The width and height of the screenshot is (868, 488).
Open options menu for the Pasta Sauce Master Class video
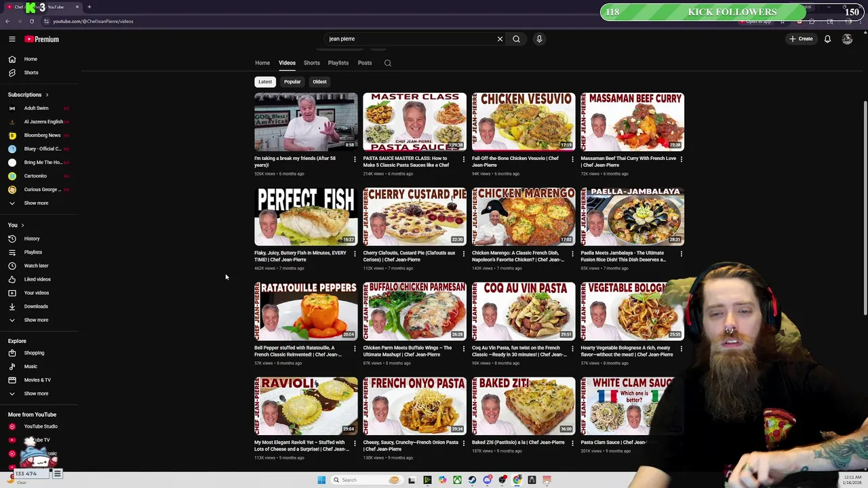[464, 159]
